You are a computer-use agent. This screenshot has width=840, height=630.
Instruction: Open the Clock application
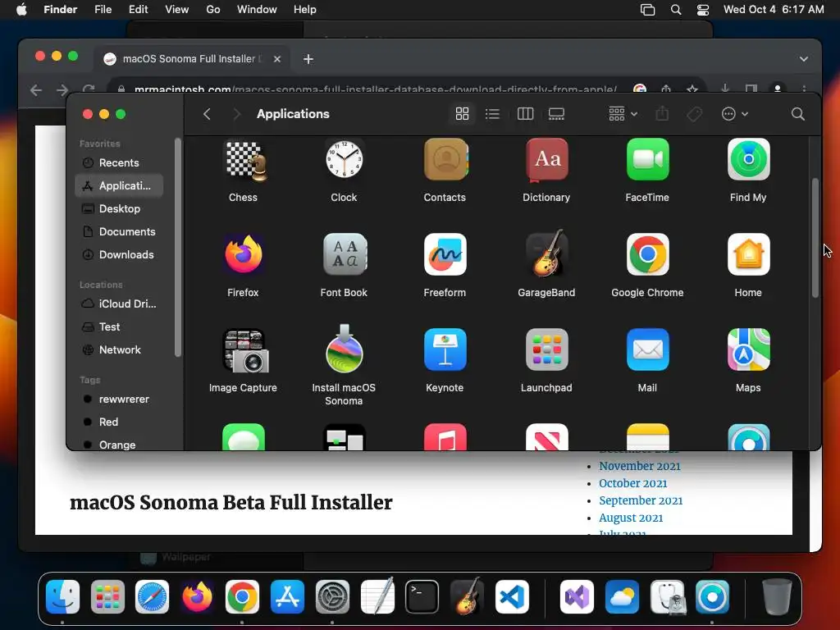344,160
